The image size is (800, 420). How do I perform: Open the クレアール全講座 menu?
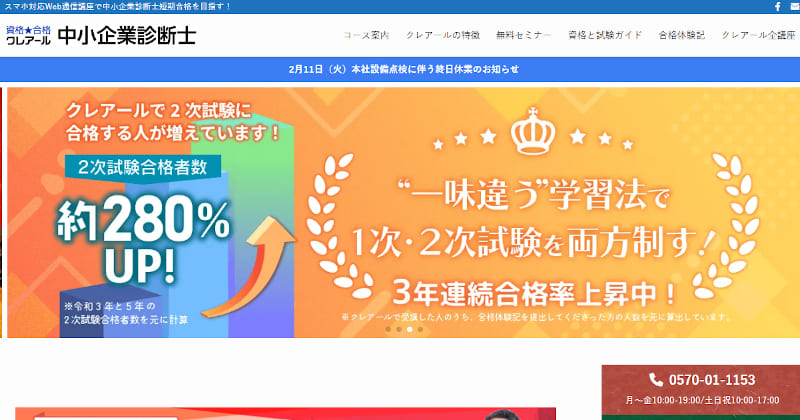759,35
